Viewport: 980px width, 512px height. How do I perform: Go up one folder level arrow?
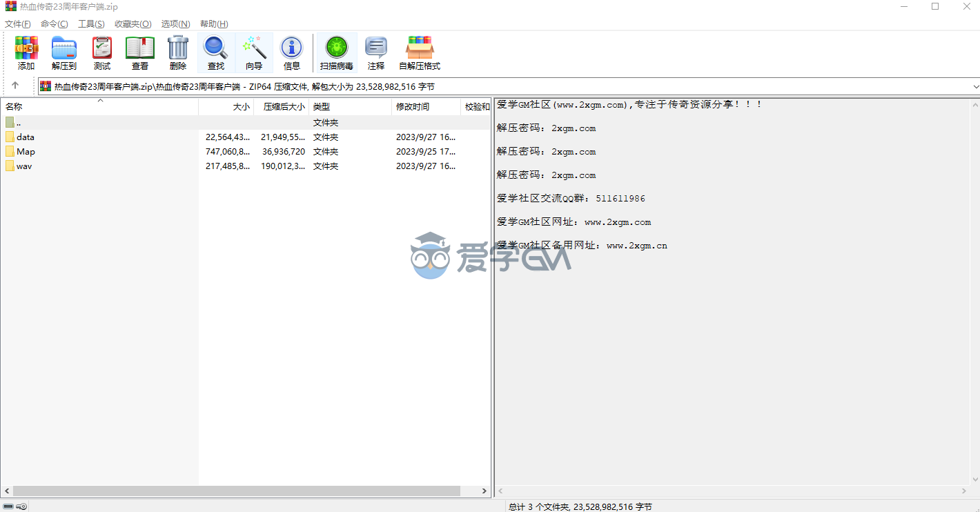(15, 86)
